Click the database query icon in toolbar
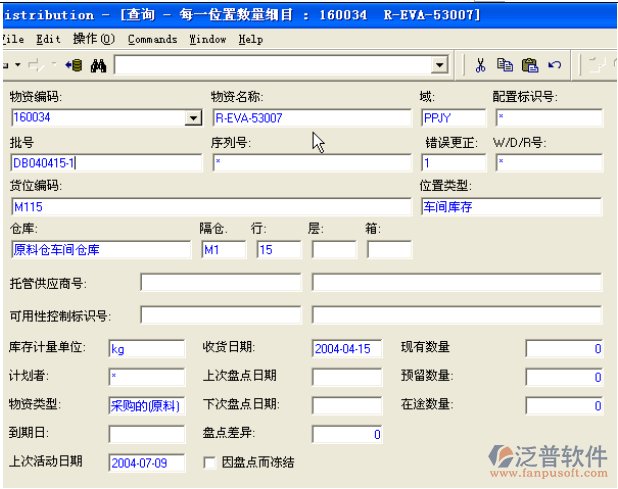618x489 pixels. tap(73, 65)
